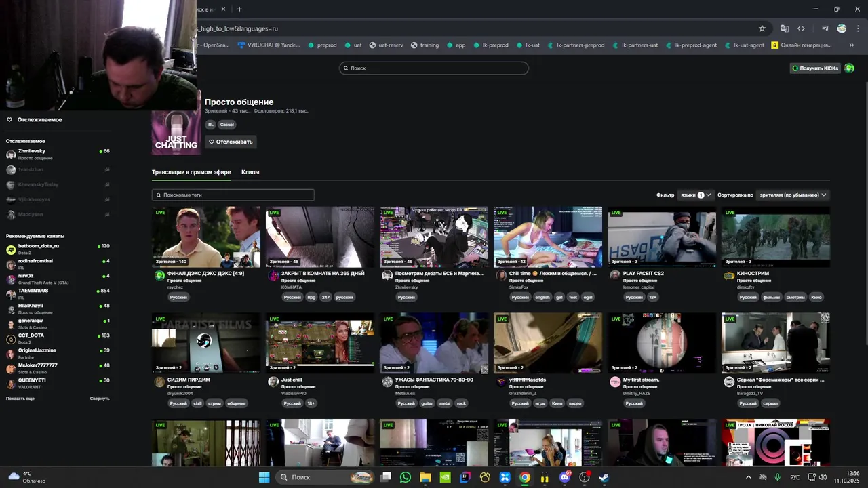Open the weather widget showing 4°C
Screen dimensions: 868x488
pyautogui.click(x=27, y=477)
